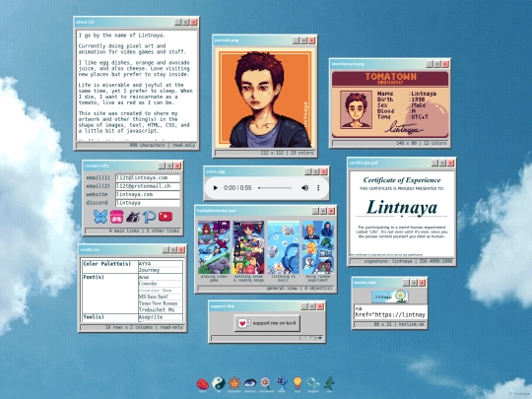The height and width of the screenshot is (399, 532).
Task: Close the about.txt window
Action: click(x=194, y=22)
